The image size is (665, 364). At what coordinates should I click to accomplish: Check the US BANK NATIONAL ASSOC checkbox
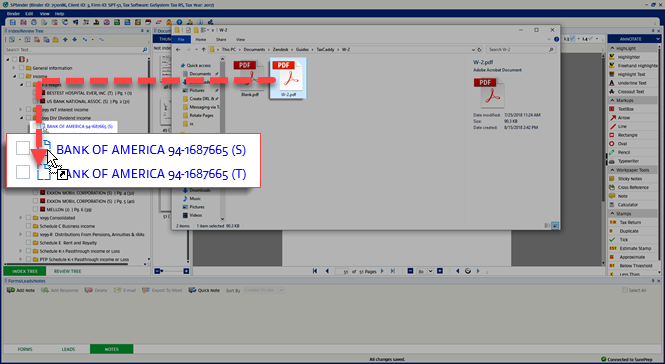36,101
